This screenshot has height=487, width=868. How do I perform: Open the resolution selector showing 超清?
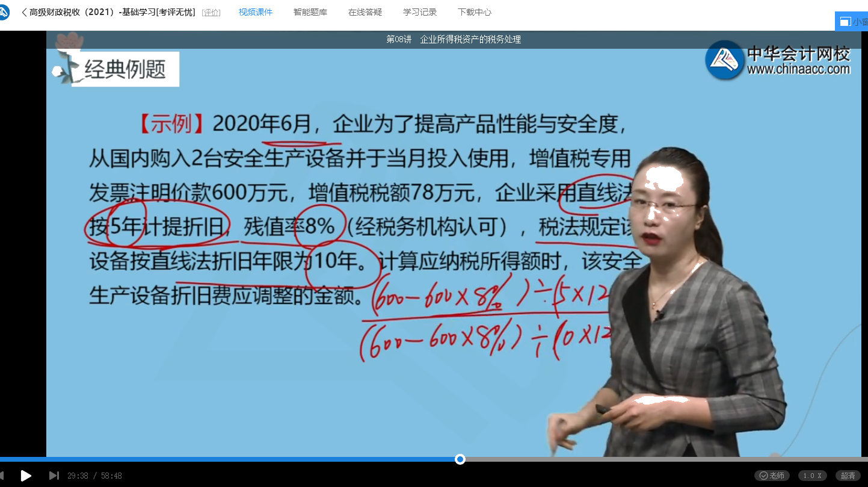[x=848, y=475]
